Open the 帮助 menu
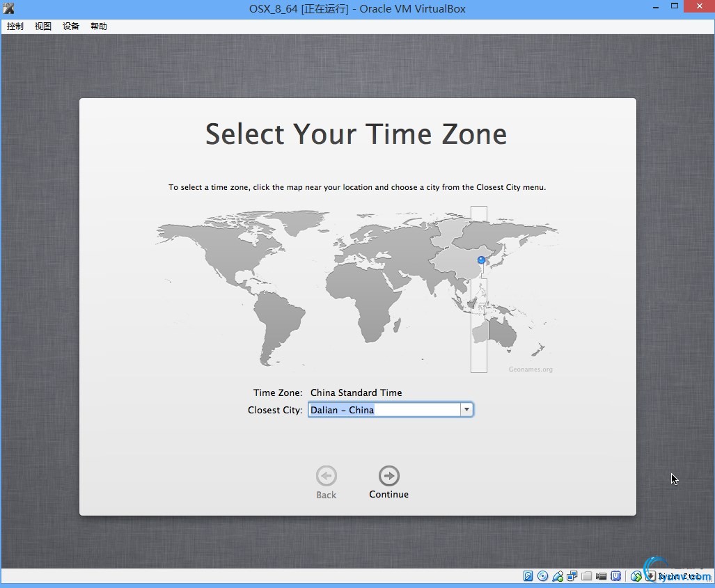Image resolution: width=715 pixels, height=588 pixels. pos(98,26)
